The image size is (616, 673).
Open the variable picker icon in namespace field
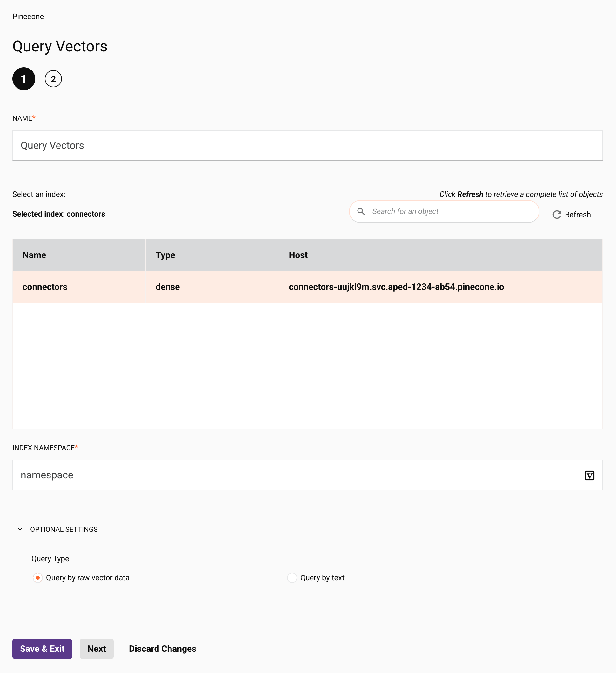(x=589, y=475)
